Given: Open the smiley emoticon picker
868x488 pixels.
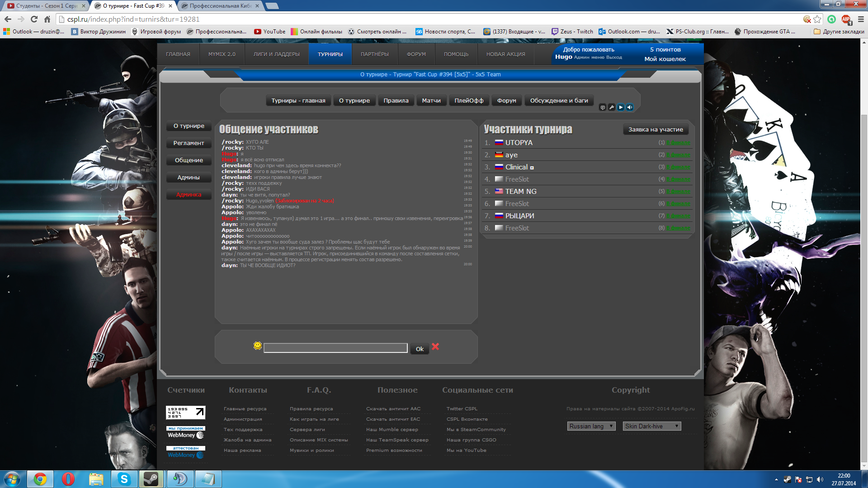Looking at the screenshot, I should pyautogui.click(x=258, y=346).
